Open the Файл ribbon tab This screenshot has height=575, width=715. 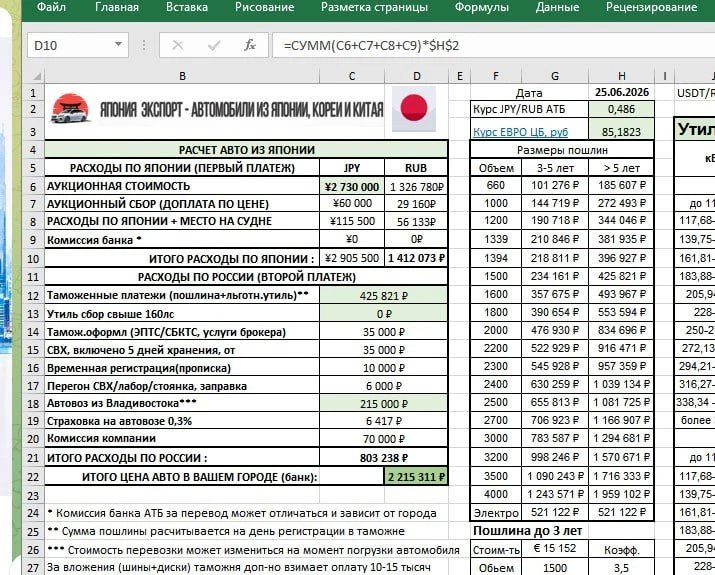pos(51,7)
